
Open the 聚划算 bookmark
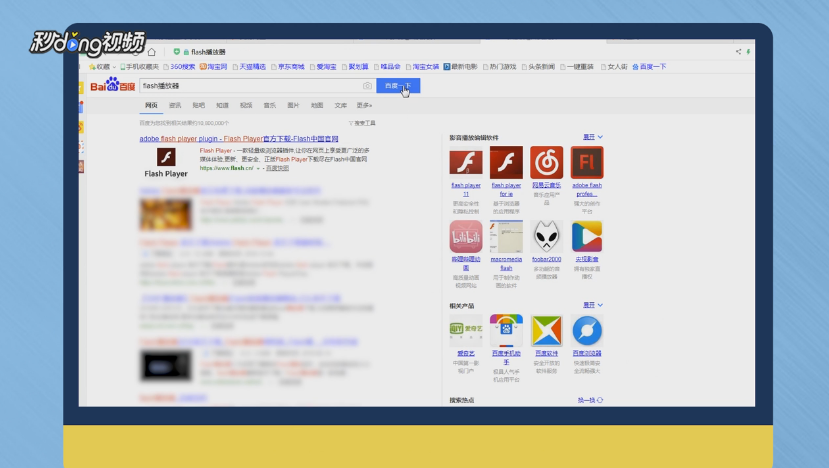(x=355, y=67)
